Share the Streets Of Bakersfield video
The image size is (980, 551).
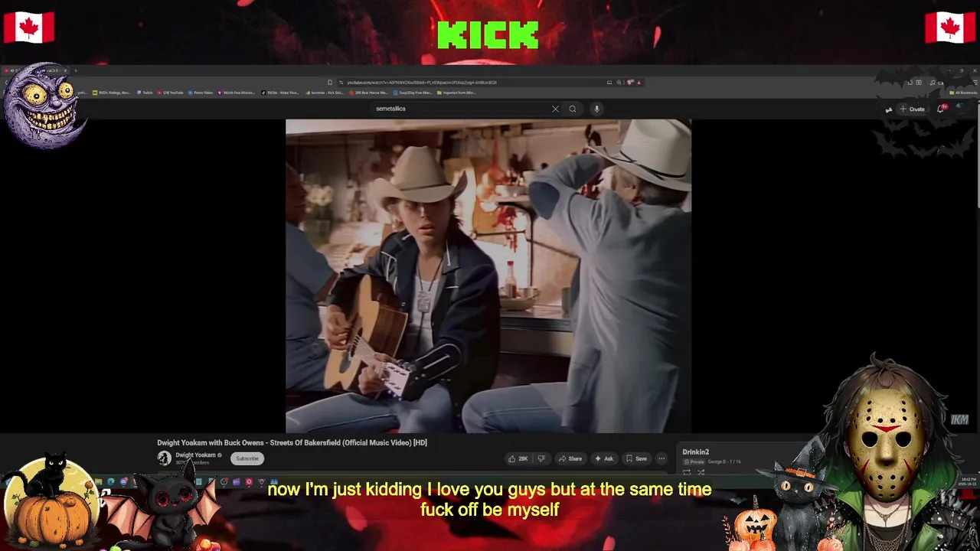[570, 458]
